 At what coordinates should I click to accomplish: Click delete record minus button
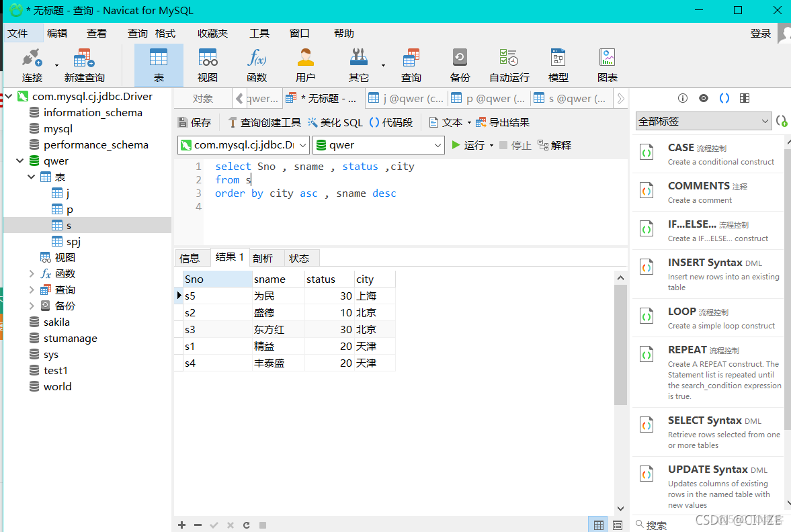(x=198, y=525)
